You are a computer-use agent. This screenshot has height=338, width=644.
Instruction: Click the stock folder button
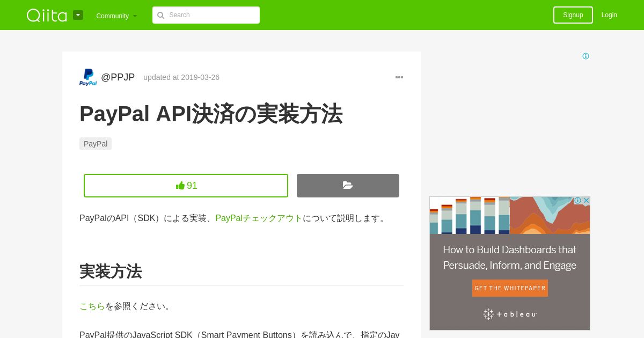pos(348,186)
